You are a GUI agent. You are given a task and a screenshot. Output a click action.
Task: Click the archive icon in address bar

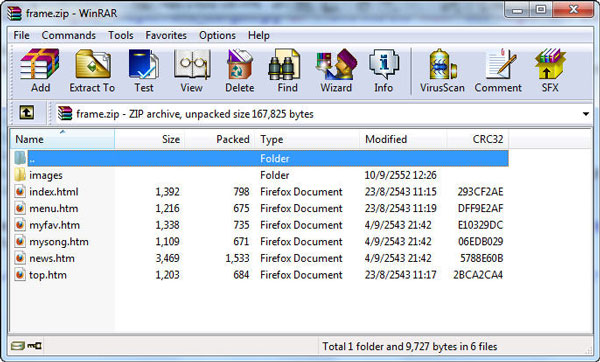point(65,114)
